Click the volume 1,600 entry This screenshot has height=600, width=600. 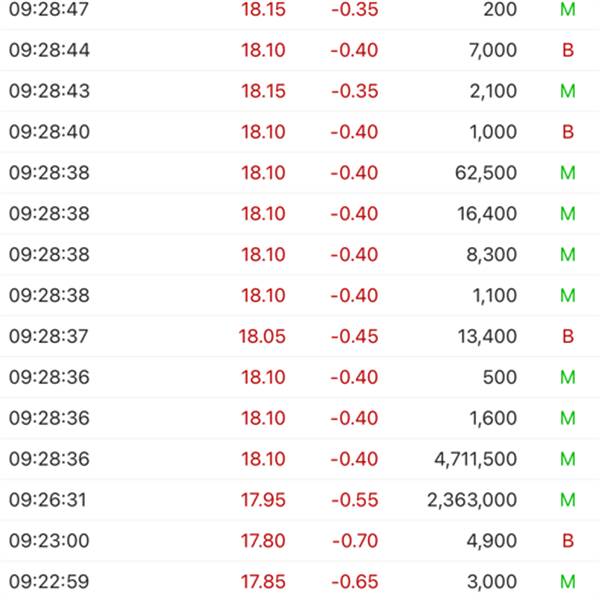[493, 418]
